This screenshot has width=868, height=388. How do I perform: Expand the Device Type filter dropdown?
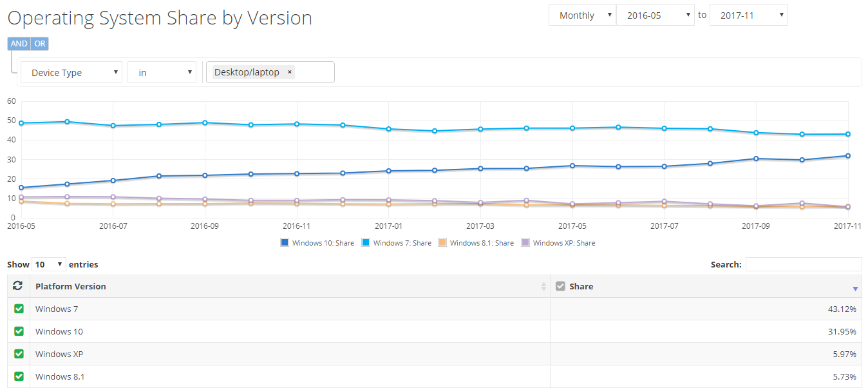click(71, 73)
